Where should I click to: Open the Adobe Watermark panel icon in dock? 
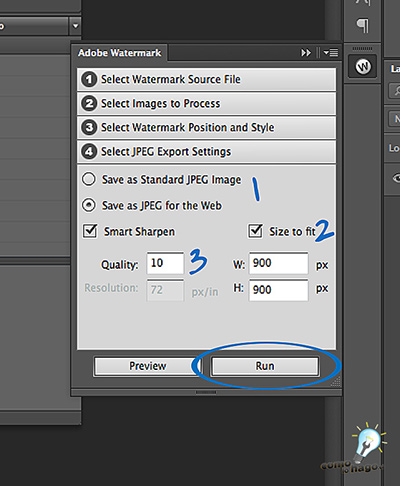(363, 67)
